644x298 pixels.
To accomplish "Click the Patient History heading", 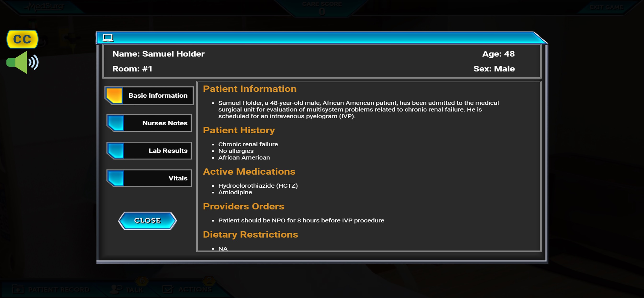I will tap(239, 130).
